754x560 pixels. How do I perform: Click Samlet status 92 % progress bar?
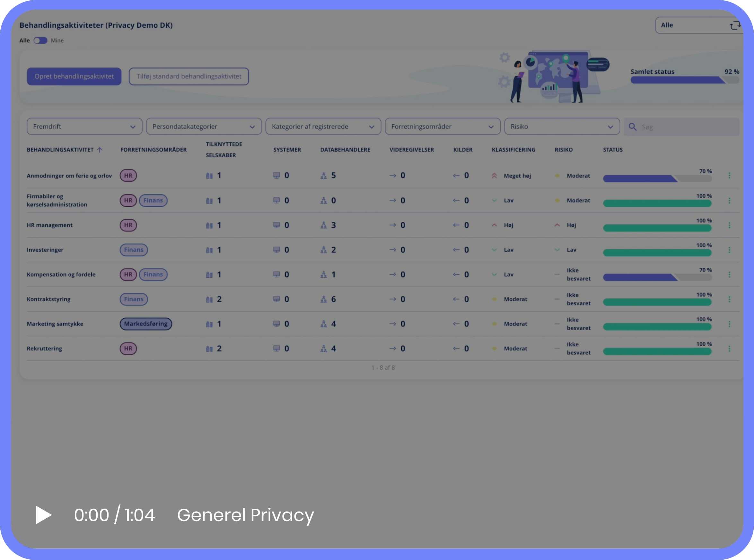(684, 80)
